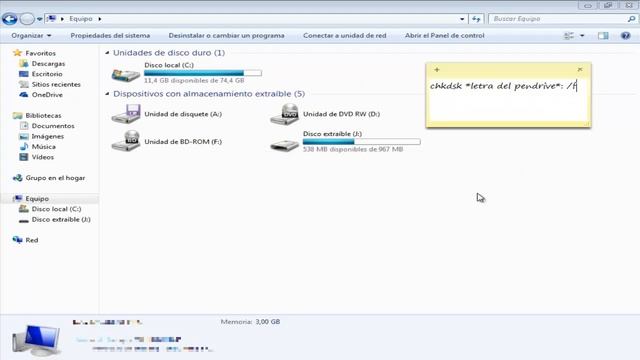Open the Imágenes library
This screenshot has height=360, width=640.
[47, 136]
